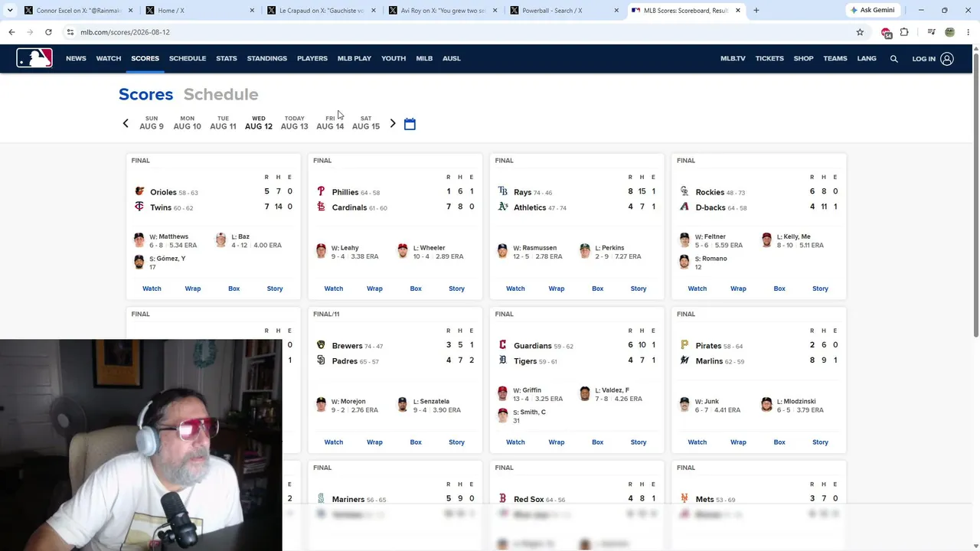Open a new browser tab
Viewport: 980px width, 551px height.
756,11
